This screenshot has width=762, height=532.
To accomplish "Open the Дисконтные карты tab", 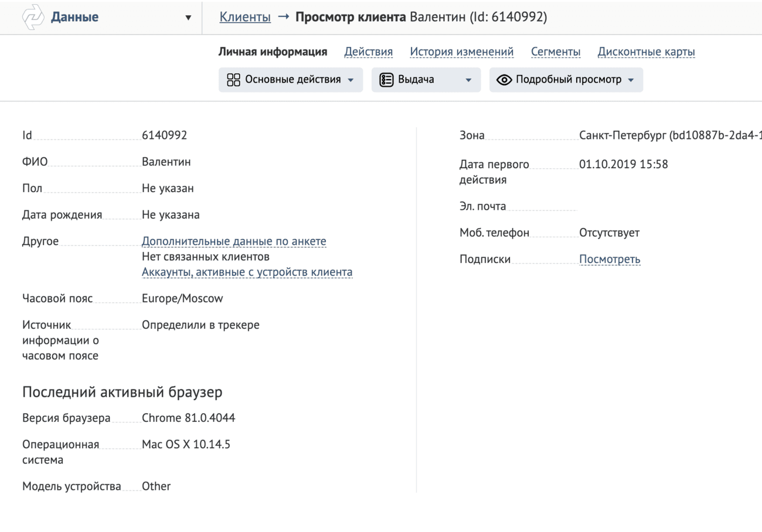I will point(646,52).
